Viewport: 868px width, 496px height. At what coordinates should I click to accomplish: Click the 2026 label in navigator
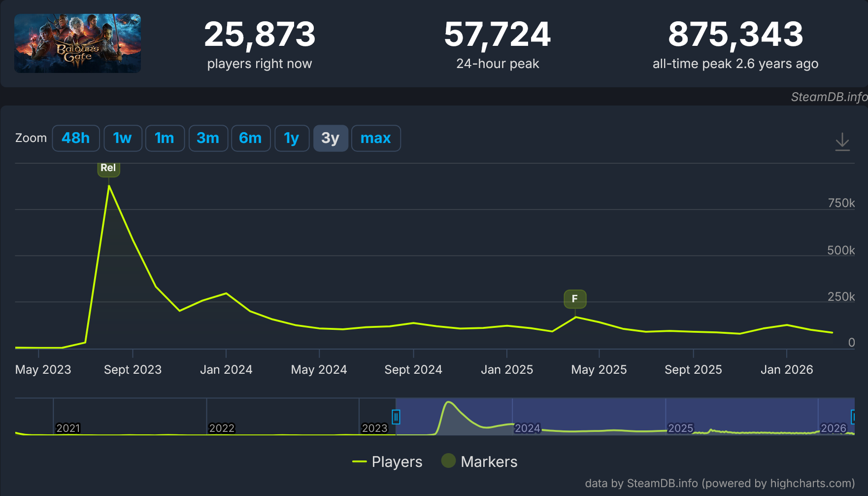[x=834, y=428]
